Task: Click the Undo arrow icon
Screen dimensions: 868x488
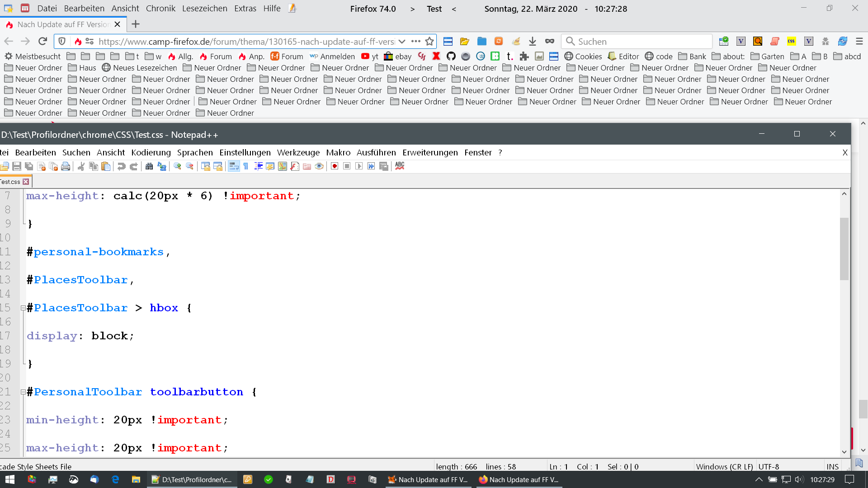Action: [x=121, y=166]
